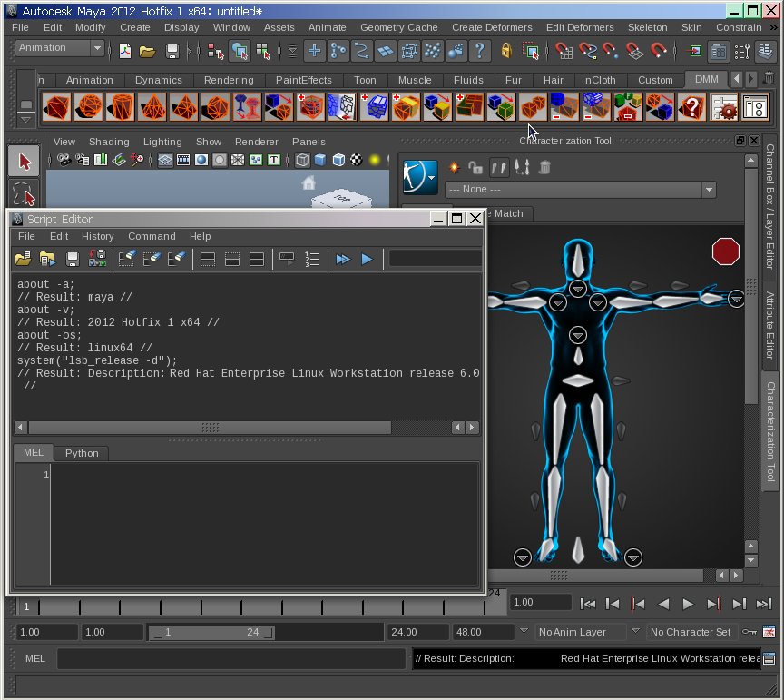Open Characterization Tool vertical side tab
784x700 pixels.
point(770,431)
